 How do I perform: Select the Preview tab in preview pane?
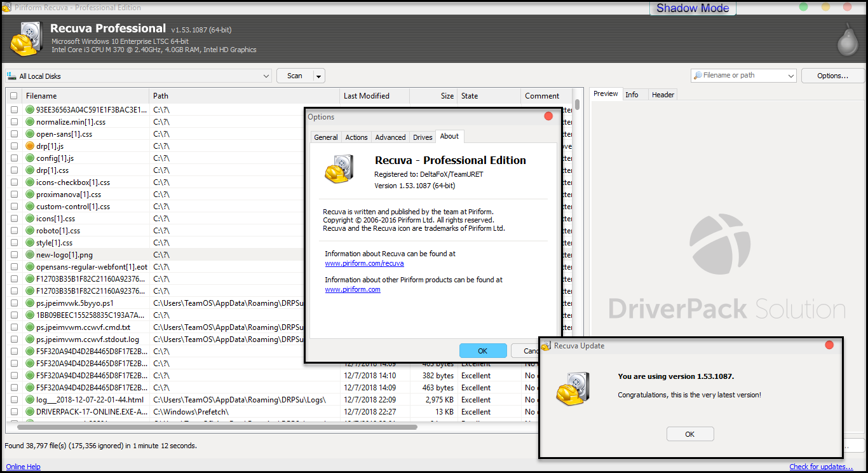[x=606, y=93]
